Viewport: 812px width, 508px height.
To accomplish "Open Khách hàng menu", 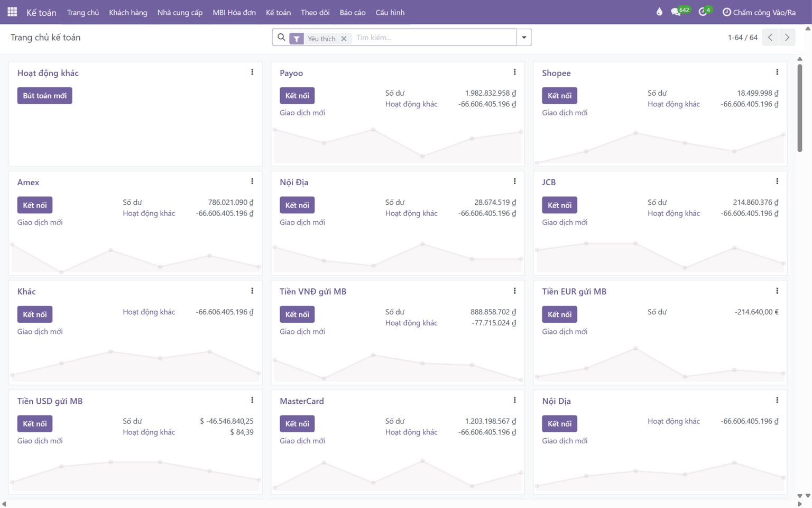I will (128, 12).
